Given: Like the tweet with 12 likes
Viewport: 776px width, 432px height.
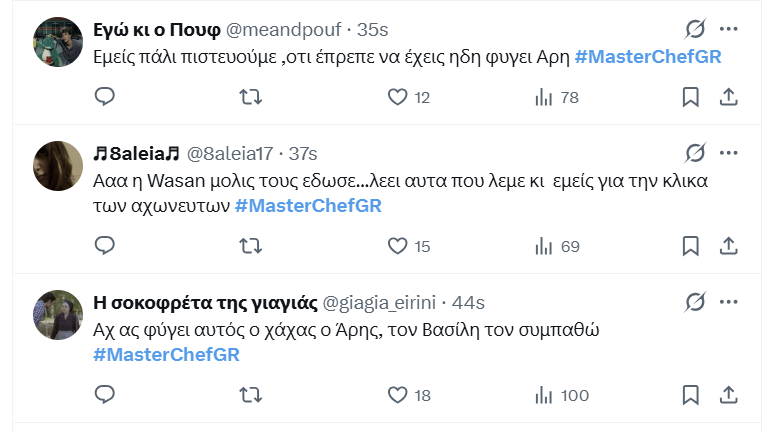Looking at the screenshot, I should point(398,97).
